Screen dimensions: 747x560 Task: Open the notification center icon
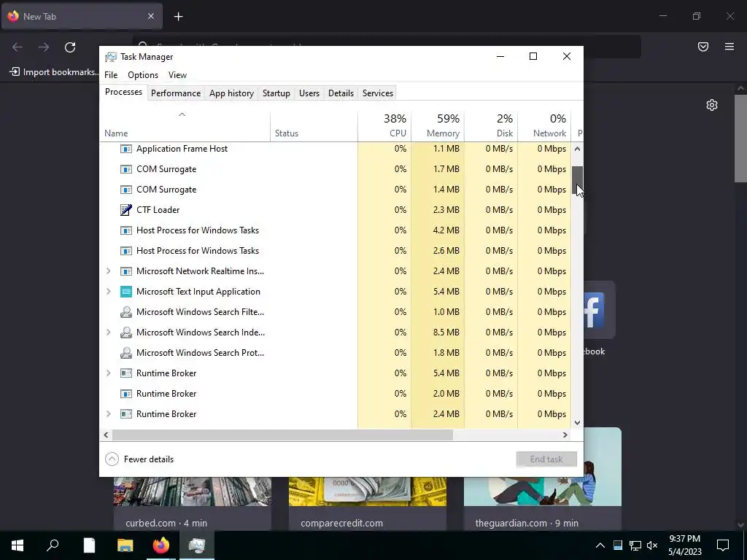[x=723, y=545]
